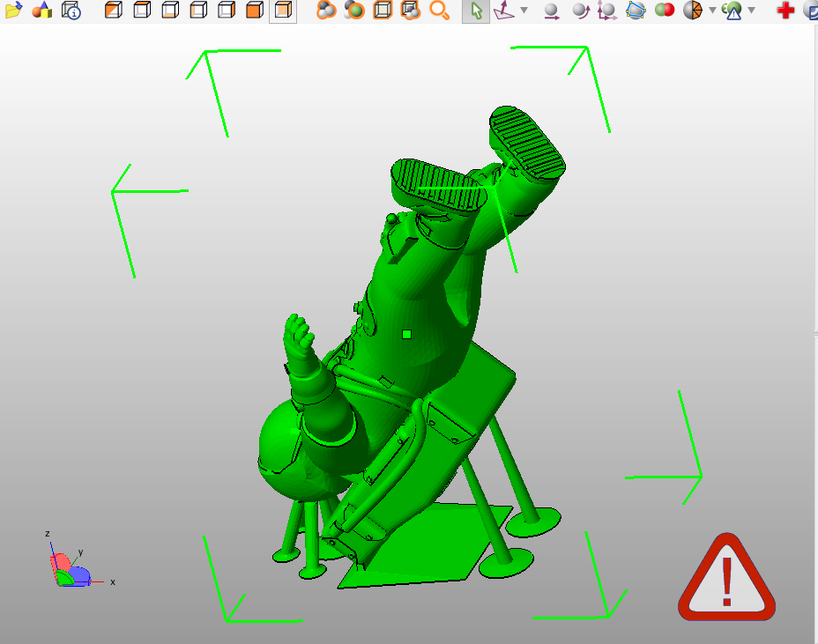Click the align to bottom plane icon
Image resolution: width=818 pixels, height=644 pixels.
(504, 11)
